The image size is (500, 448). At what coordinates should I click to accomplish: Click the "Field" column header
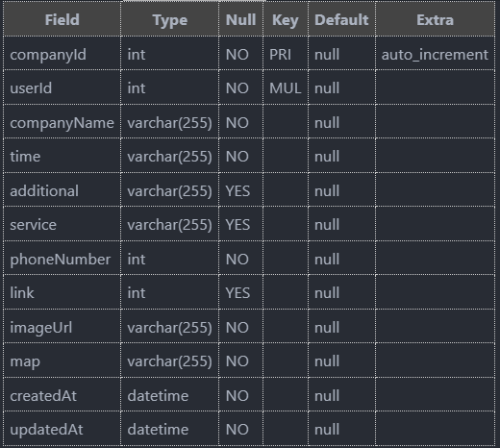(62, 20)
